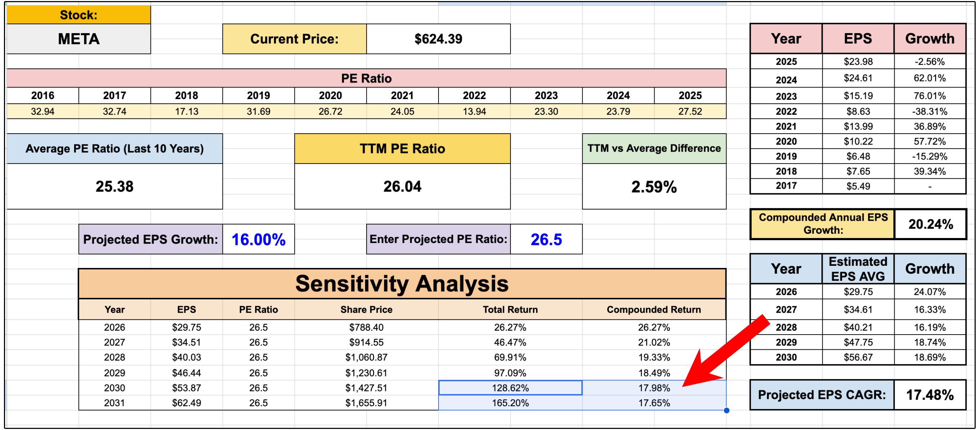
Task: Click the 2031 share price $1,655.91
Action: point(366,403)
